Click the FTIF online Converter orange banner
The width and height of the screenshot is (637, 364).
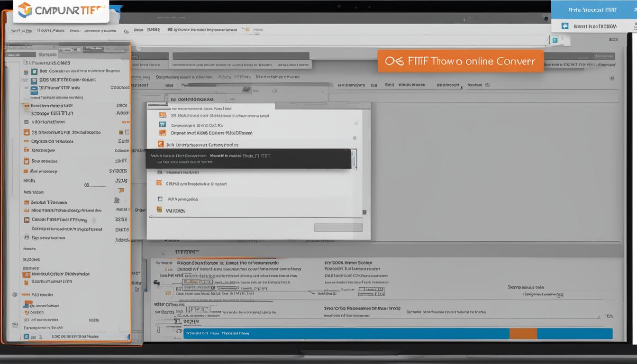(x=460, y=61)
